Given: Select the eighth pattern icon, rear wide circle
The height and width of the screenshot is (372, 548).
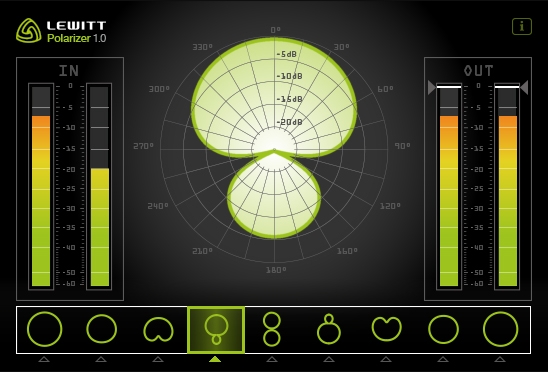Looking at the screenshot, I should (443, 329).
